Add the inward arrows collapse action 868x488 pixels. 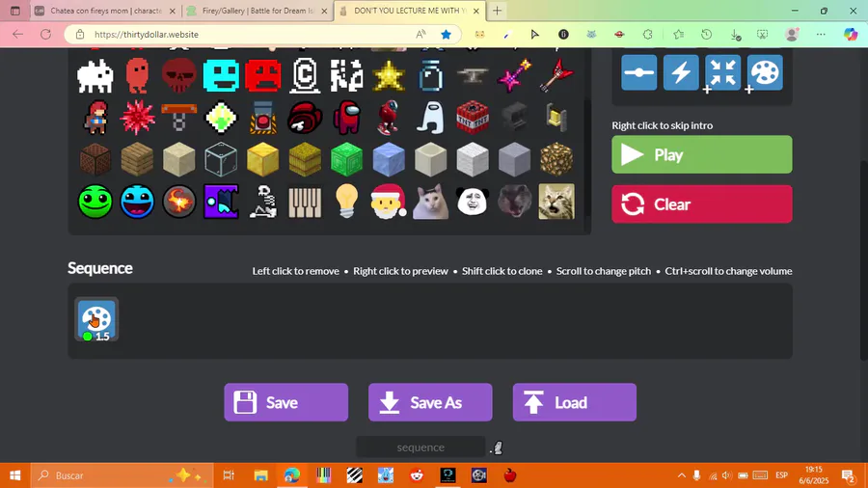[723, 72]
